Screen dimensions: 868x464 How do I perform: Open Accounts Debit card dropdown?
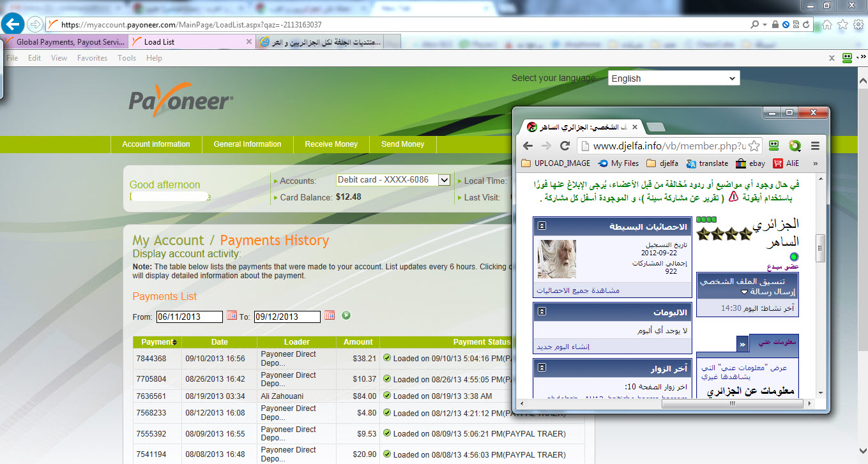tap(393, 180)
